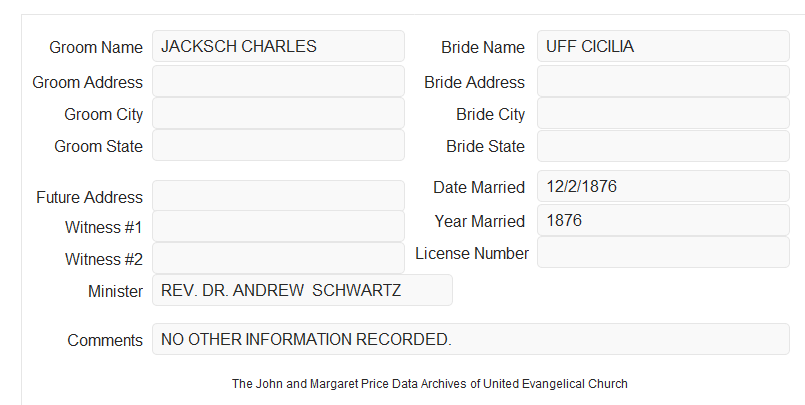Click the Groom Name input field
This screenshot has width=805, height=405.
tap(278, 46)
